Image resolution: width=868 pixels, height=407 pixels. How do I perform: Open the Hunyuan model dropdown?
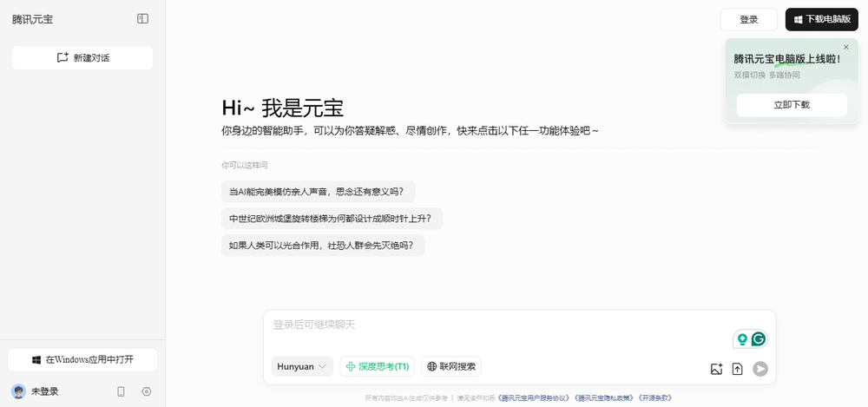click(x=302, y=366)
